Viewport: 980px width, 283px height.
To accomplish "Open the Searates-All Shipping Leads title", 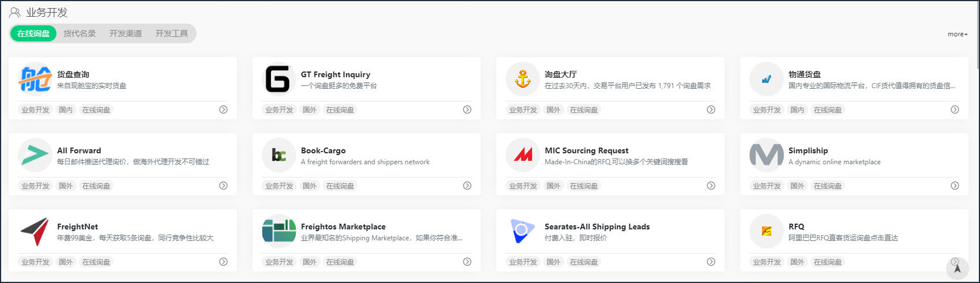I will pyautogui.click(x=597, y=227).
